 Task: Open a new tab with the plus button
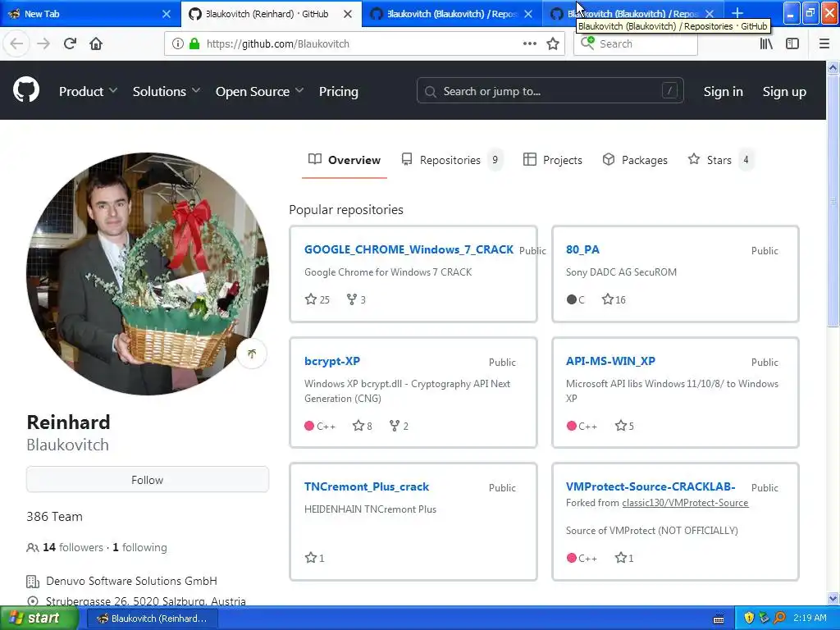click(737, 13)
